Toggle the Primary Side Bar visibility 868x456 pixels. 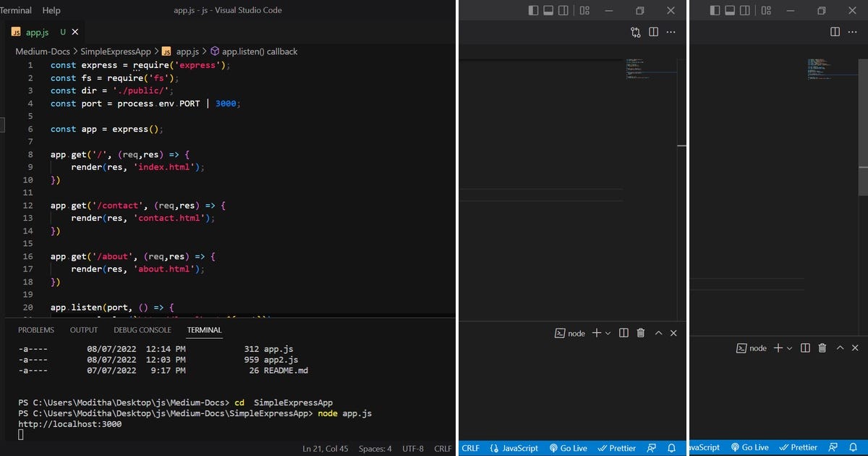tap(533, 10)
